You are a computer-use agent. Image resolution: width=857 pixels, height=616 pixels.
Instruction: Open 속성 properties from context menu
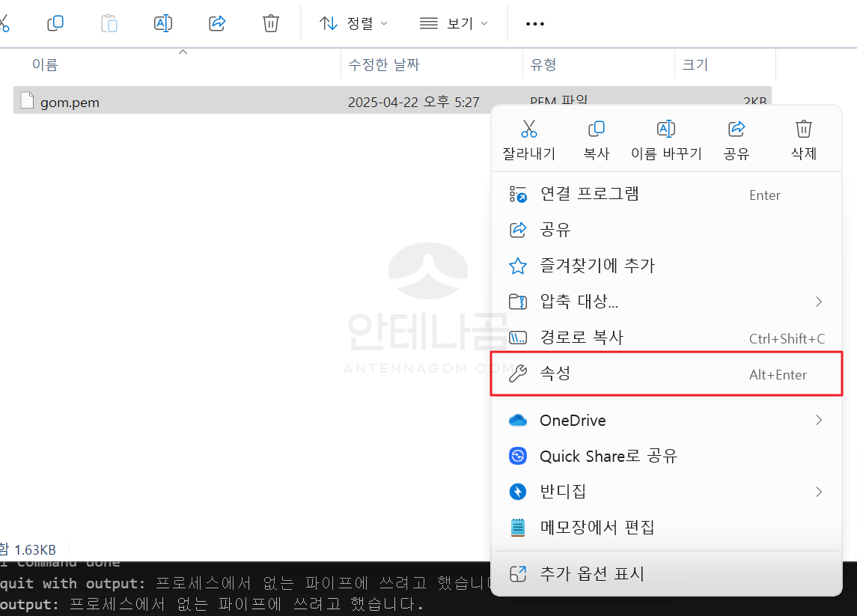pyautogui.click(x=666, y=373)
